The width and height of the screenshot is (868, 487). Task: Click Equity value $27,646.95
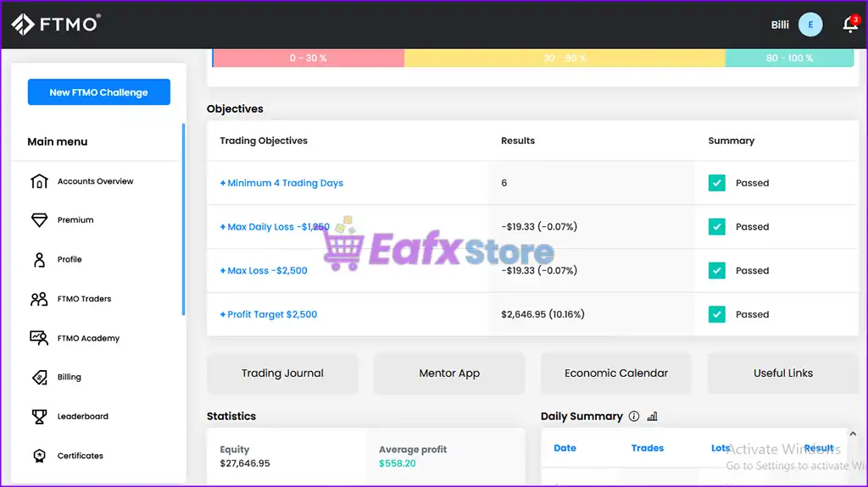[x=245, y=463]
